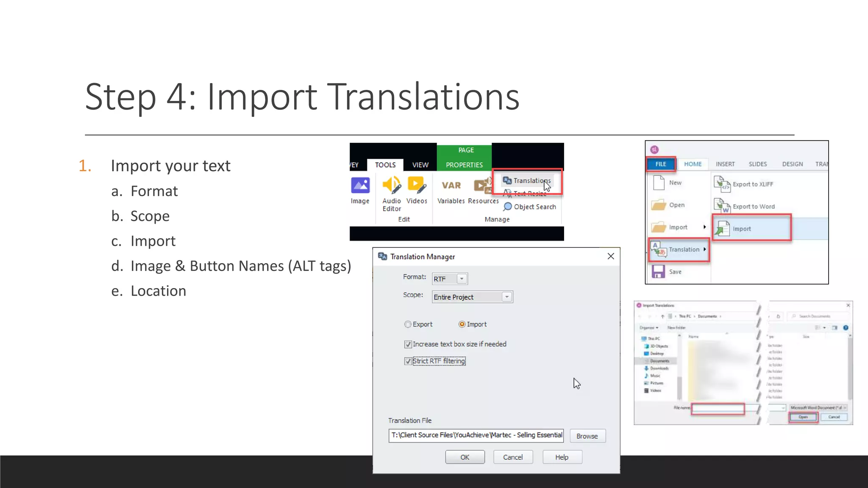Click OK in Translation Manager

(465, 457)
